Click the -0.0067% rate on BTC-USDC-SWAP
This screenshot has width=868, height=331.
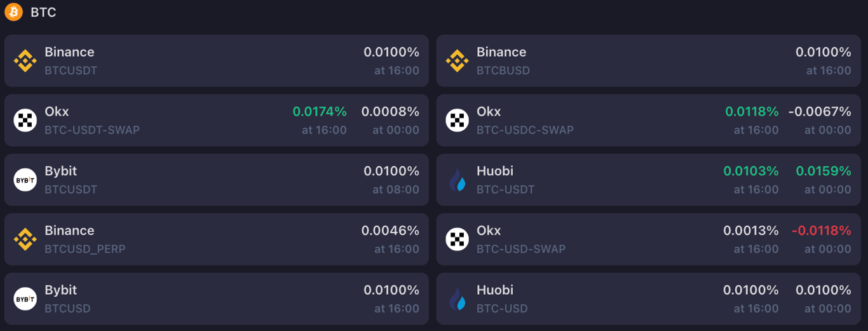pyautogui.click(x=820, y=111)
